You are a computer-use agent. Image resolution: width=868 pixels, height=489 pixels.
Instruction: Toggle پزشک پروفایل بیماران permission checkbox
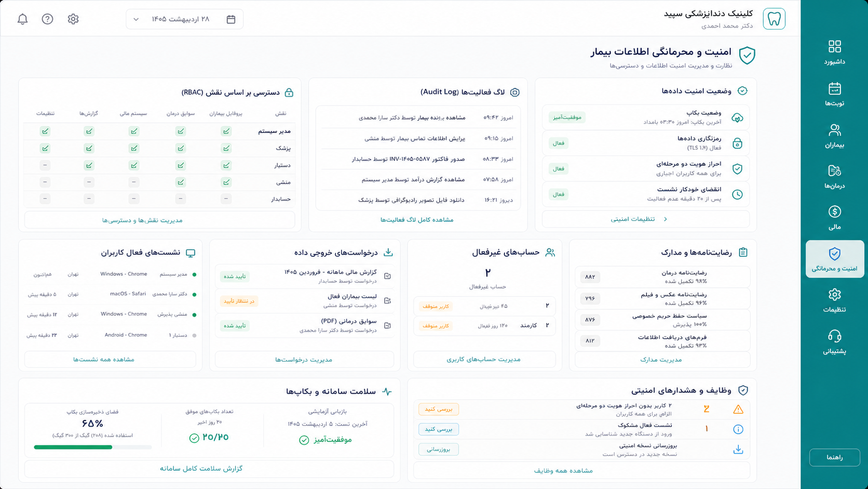click(226, 149)
